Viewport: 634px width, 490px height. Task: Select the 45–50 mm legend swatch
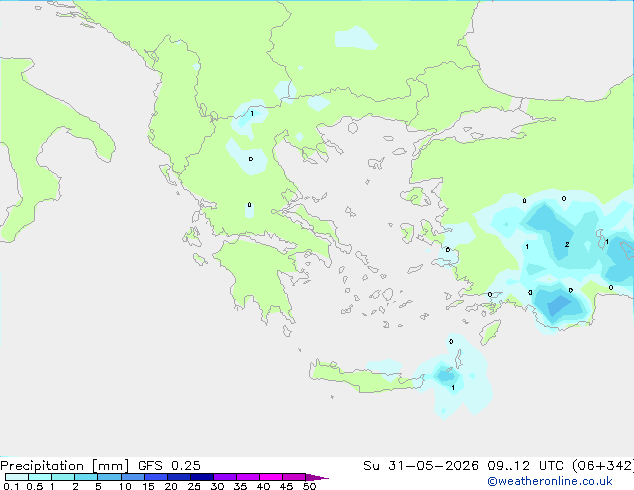coord(294,477)
